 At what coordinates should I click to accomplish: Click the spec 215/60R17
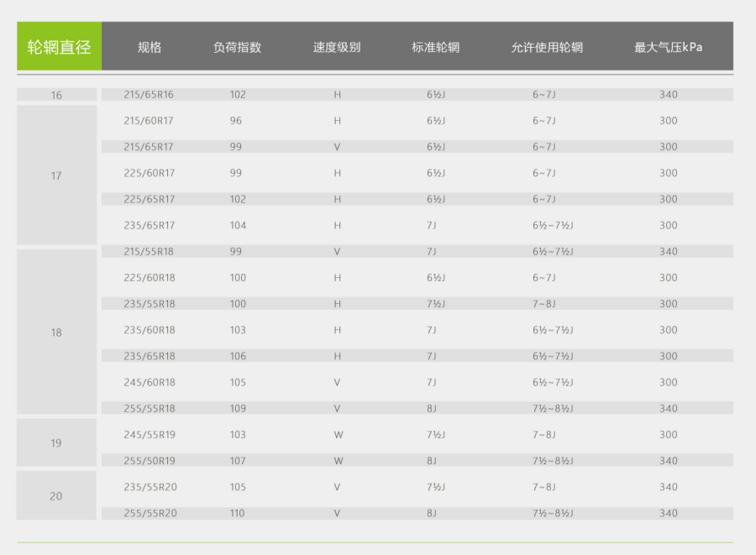[149, 120]
